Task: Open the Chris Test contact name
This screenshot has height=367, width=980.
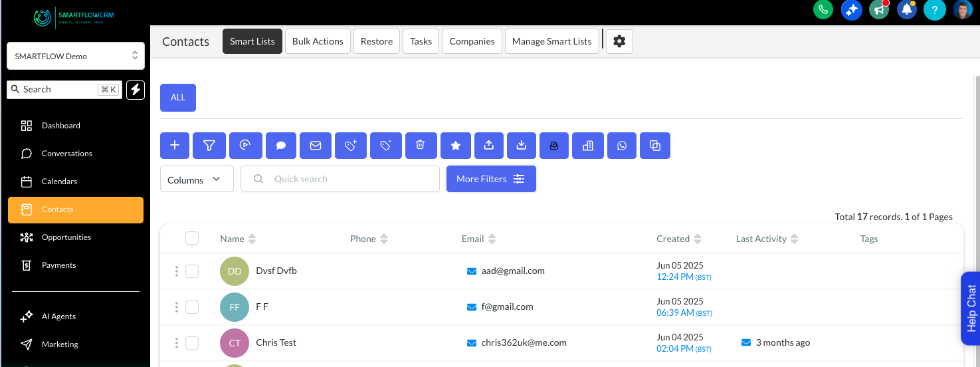Action: tap(276, 342)
